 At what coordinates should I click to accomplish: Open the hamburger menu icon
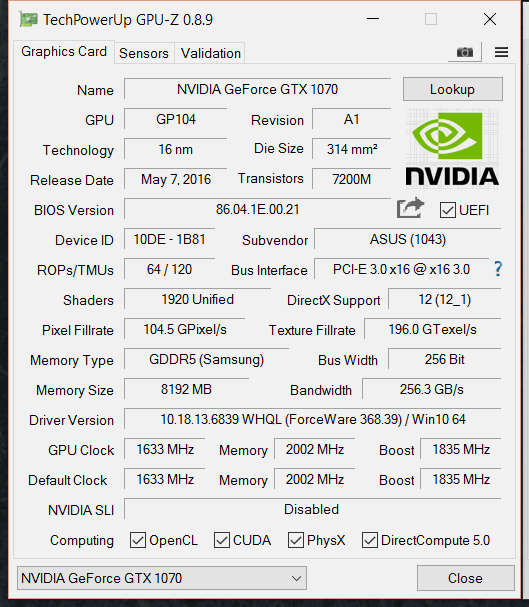(502, 52)
